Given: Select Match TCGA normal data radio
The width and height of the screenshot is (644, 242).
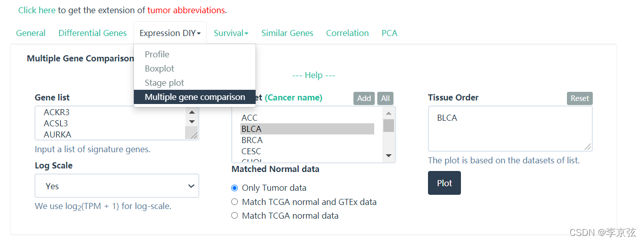Looking at the screenshot, I should pos(234,216).
